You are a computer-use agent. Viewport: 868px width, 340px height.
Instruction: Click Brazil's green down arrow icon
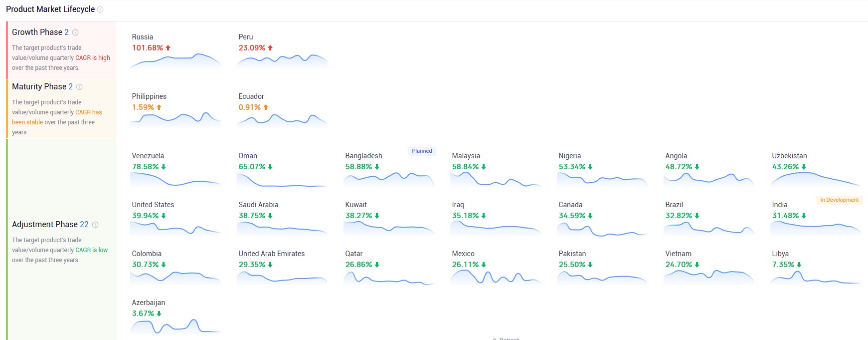[x=697, y=216]
